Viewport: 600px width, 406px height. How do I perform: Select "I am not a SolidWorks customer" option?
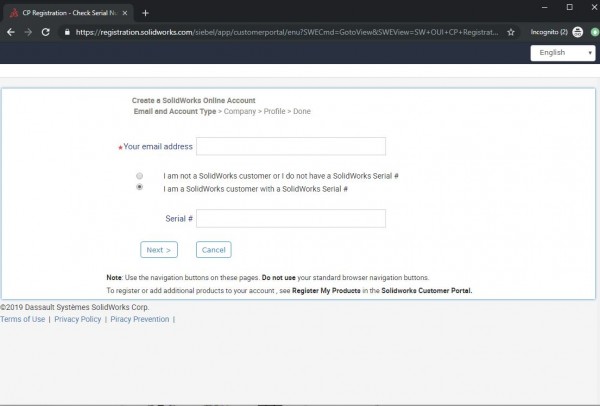pyautogui.click(x=139, y=176)
